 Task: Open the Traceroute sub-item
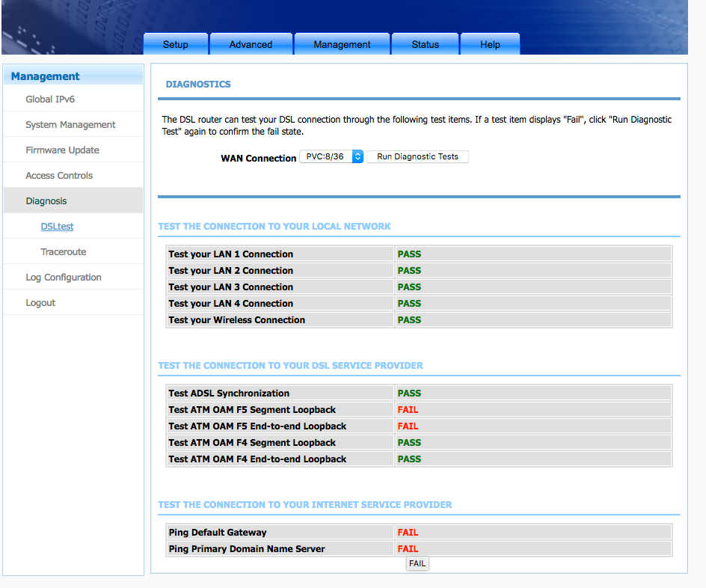[64, 252]
